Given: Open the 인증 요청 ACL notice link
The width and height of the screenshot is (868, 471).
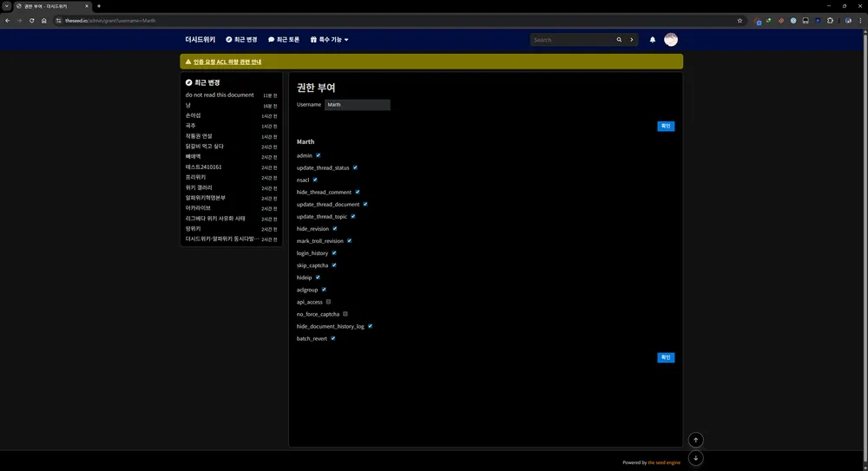Looking at the screenshot, I should pos(227,62).
